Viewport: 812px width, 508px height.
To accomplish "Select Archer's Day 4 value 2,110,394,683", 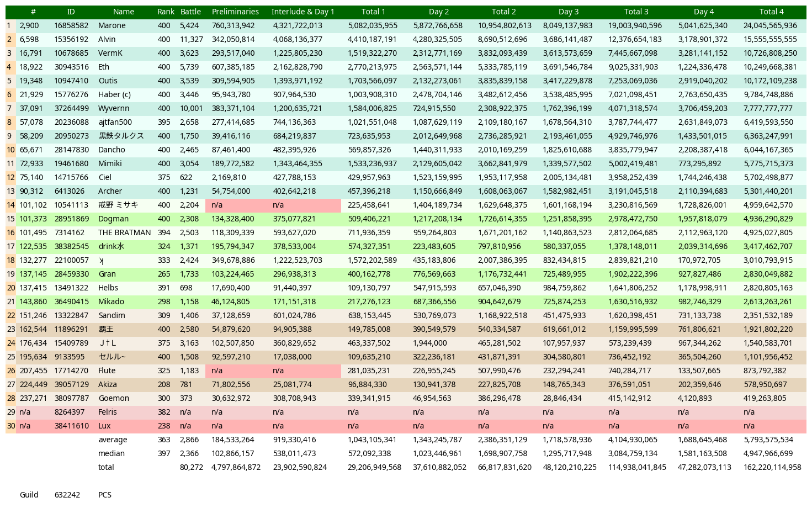I will 703,191.
